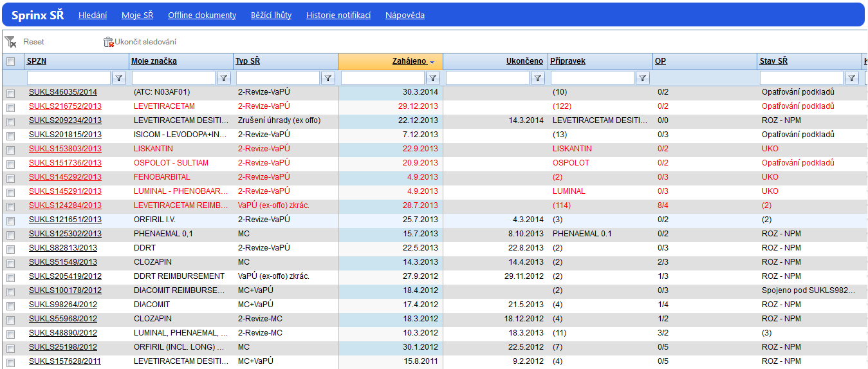This screenshot has width=868, height=369.
Task: Sort by Přípravek column header
Action: click(x=568, y=61)
